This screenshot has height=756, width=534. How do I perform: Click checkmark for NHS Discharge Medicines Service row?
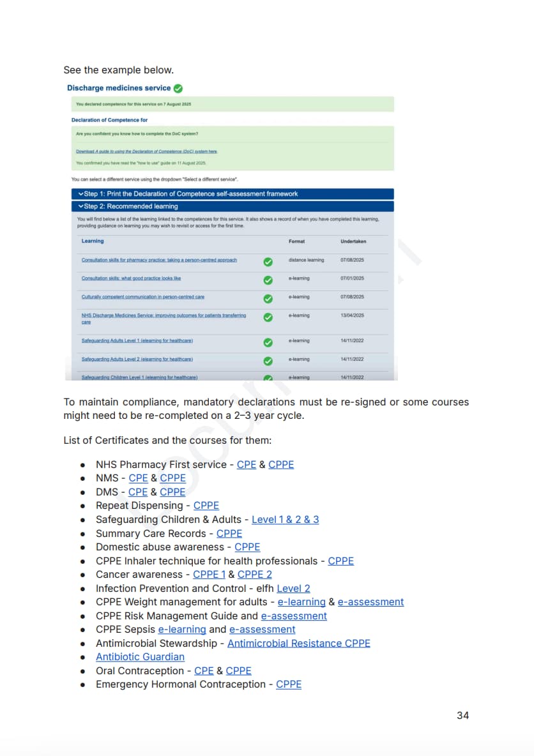268,317
